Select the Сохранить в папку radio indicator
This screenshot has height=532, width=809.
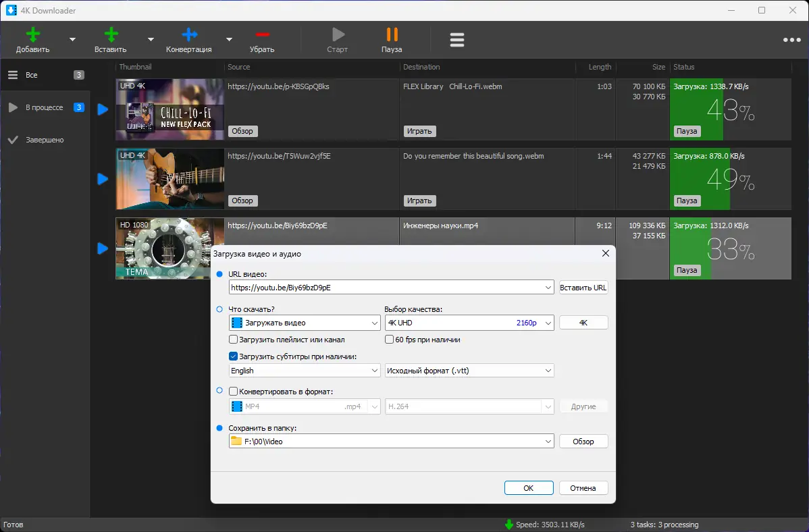219,428
